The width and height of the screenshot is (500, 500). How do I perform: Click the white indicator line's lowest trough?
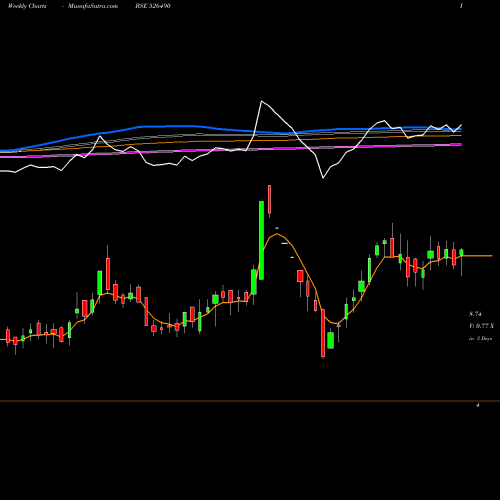click(x=323, y=178)
